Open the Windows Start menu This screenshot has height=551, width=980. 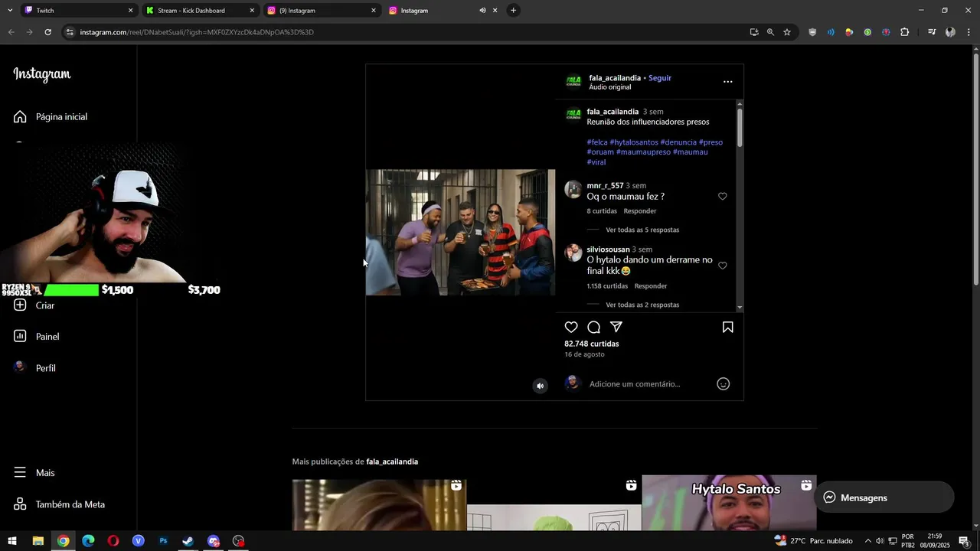pyautogui.click(x=12, y=541)
